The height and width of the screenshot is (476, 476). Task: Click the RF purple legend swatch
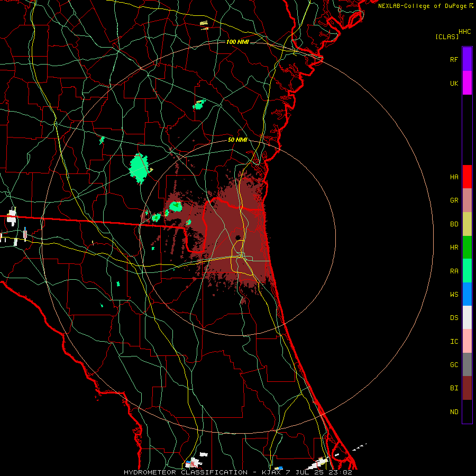pos(467,59)
